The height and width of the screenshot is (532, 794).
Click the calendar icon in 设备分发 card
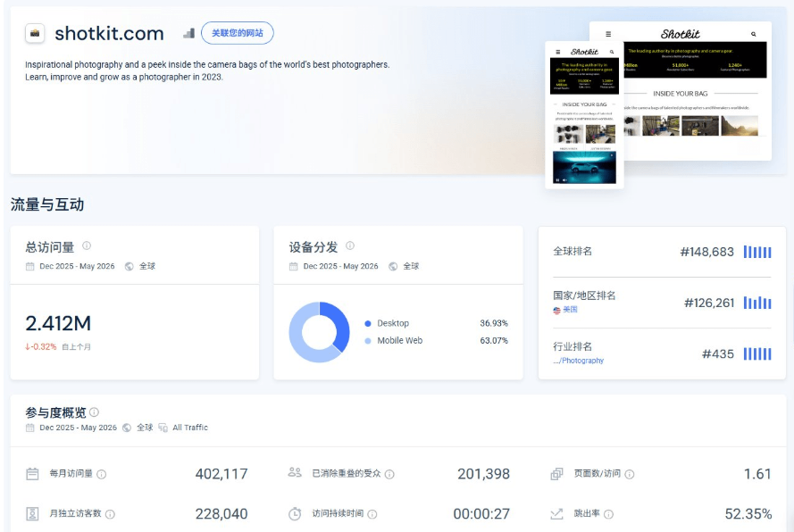[x=293, y=266]
